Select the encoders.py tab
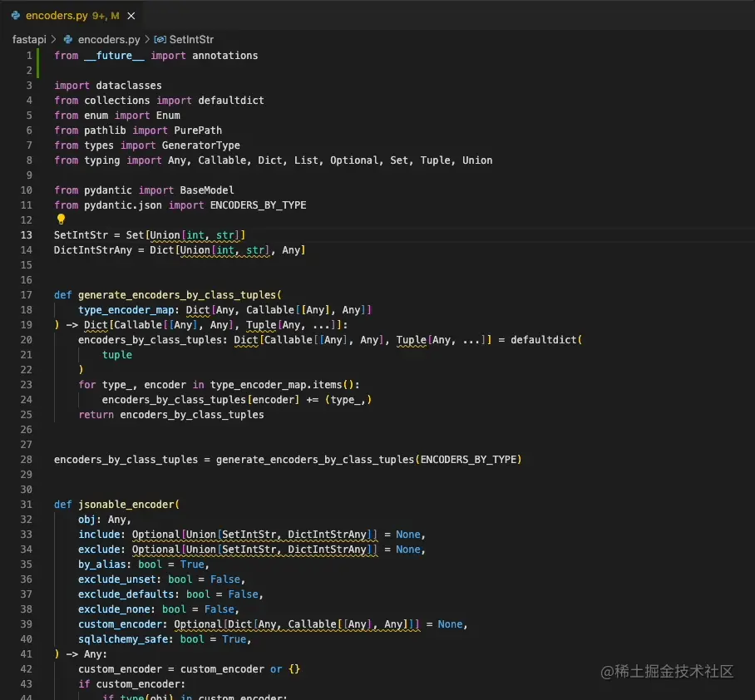The image size is (755, 700). [x=72, y=16]
